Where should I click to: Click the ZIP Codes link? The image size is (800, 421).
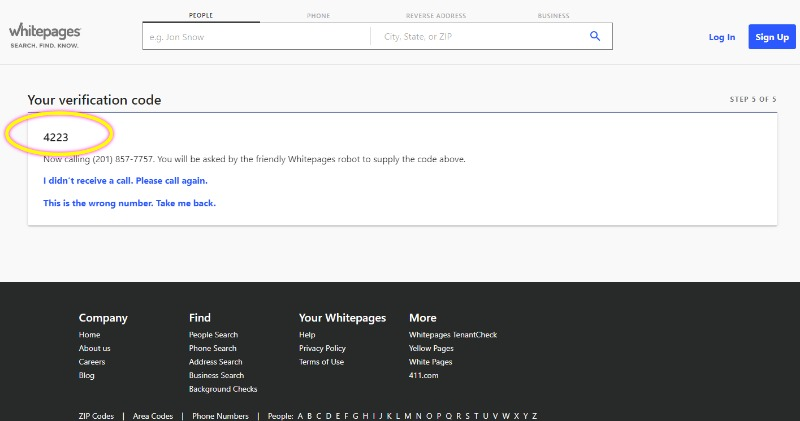(96, 416)
